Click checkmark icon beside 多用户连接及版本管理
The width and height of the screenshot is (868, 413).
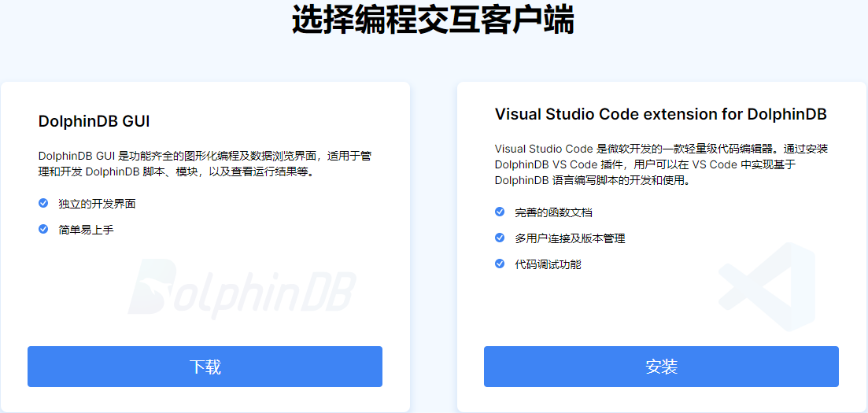pyautogui.click(x=500, y=238)
